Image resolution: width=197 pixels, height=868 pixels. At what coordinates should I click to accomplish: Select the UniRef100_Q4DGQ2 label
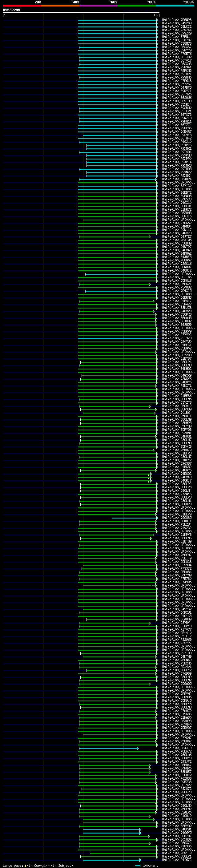pyautogui.click(x=177, y=474)
